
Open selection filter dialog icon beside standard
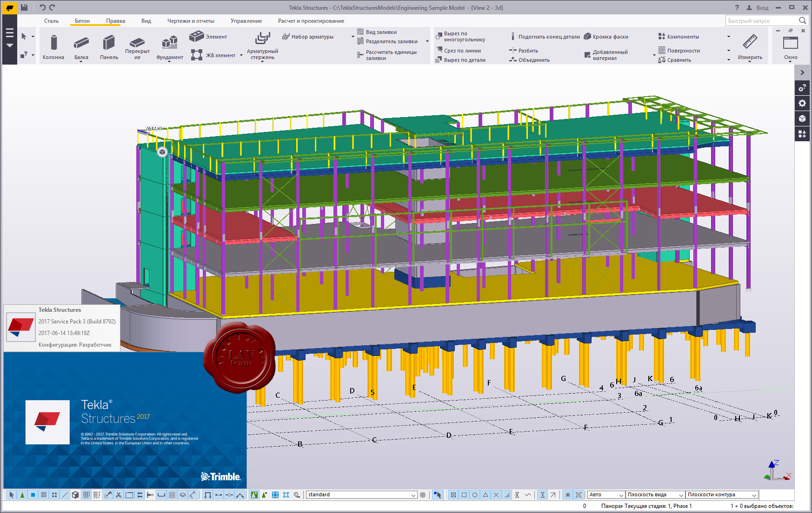tap(423, 495)
